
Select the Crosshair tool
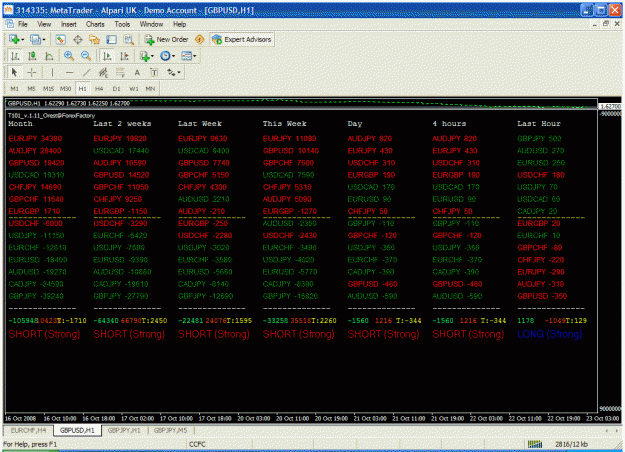[x=31, y=73]
